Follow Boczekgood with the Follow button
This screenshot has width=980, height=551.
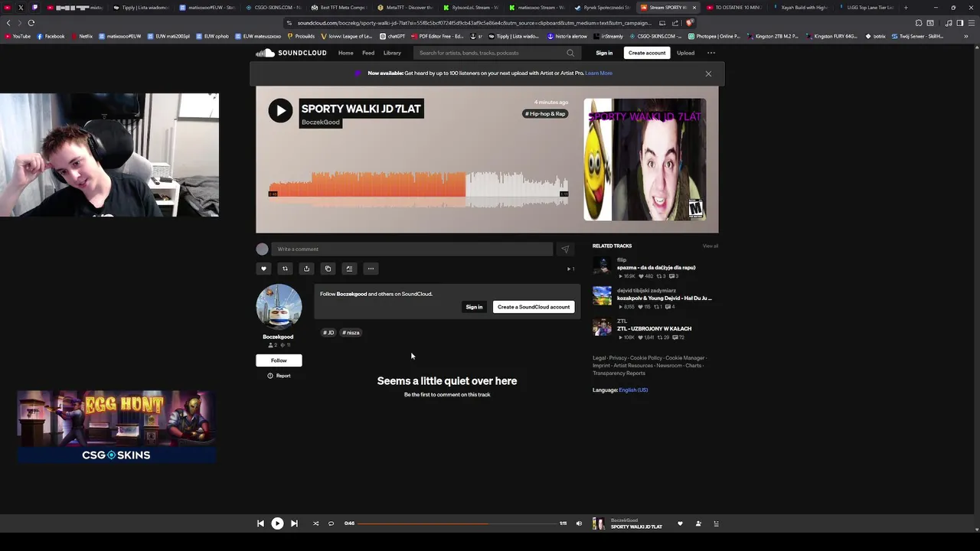tap(279, 360)
